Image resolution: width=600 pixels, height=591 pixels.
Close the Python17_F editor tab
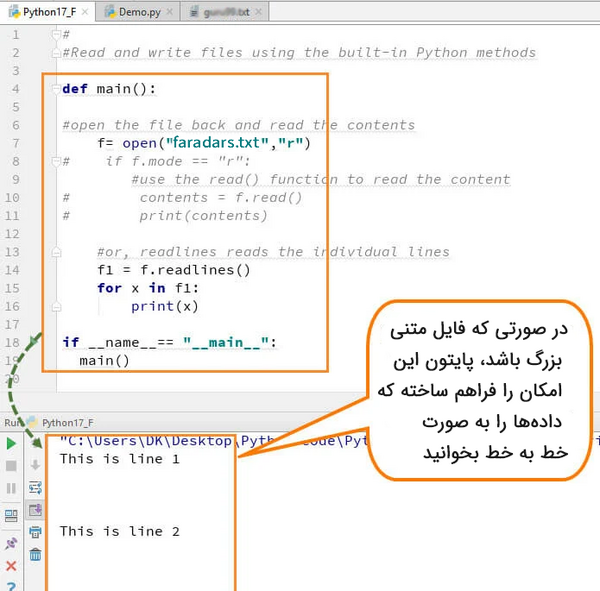pos(85,12)
